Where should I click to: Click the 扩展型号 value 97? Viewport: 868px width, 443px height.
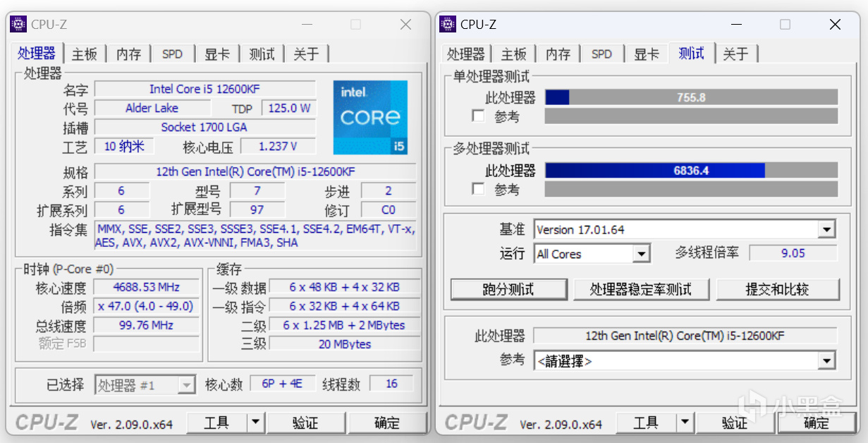pos(257,210)
